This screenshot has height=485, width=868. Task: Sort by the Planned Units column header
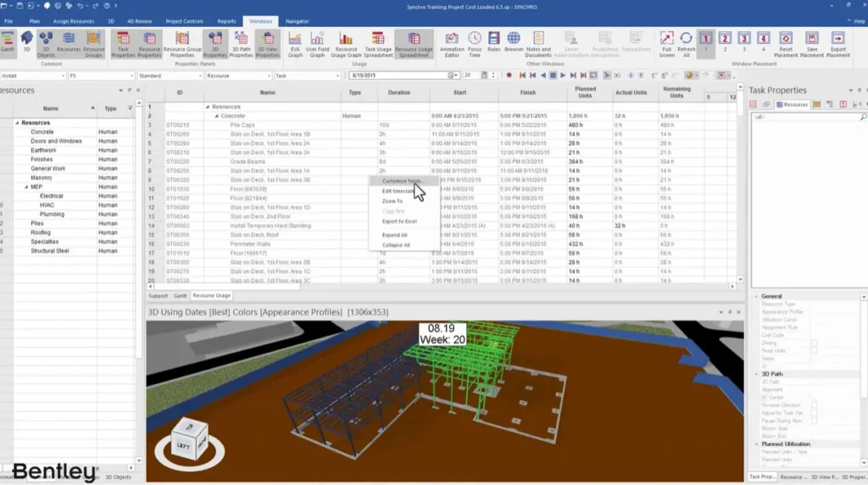(585, 92)
